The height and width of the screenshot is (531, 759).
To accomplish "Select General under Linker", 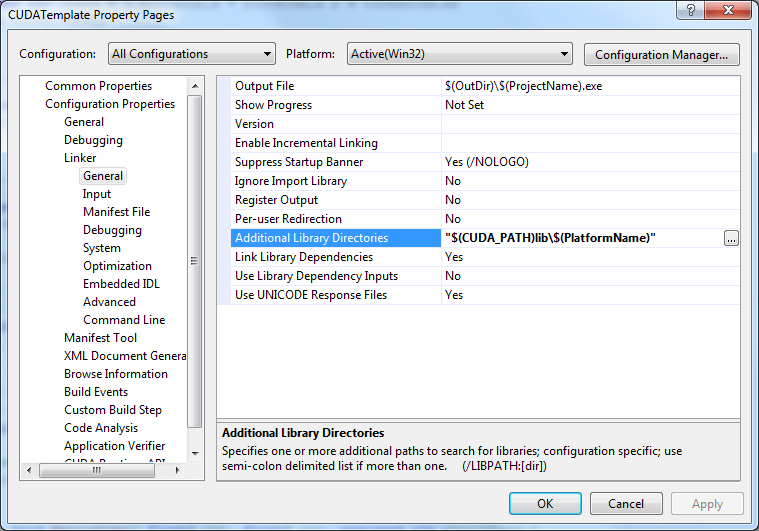I will pyautogui.click(x=103, y=176).
